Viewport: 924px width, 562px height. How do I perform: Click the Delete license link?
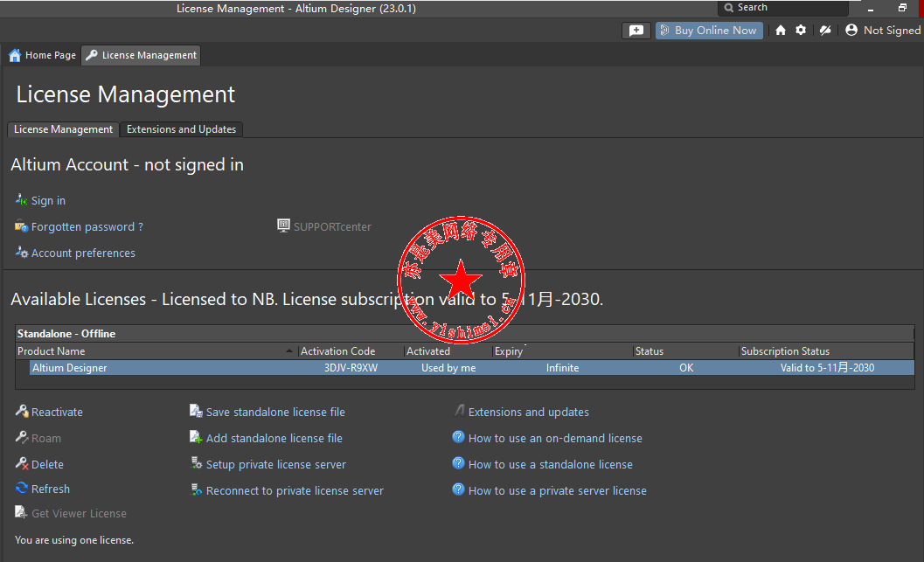47,465
